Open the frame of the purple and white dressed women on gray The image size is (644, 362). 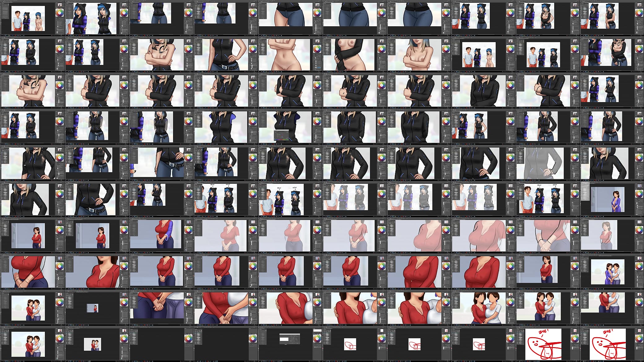611,271
